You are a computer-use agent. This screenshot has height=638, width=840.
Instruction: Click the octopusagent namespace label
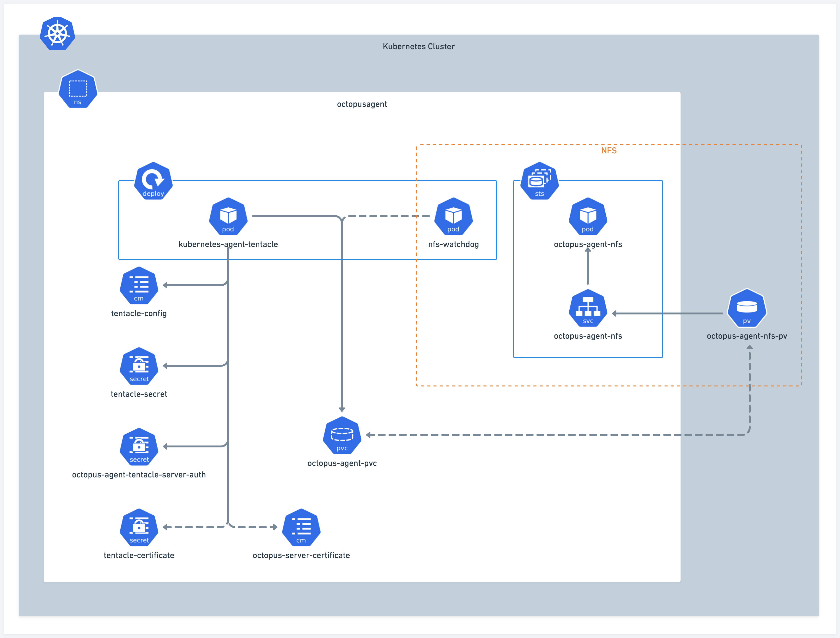[x=362, y=104]
